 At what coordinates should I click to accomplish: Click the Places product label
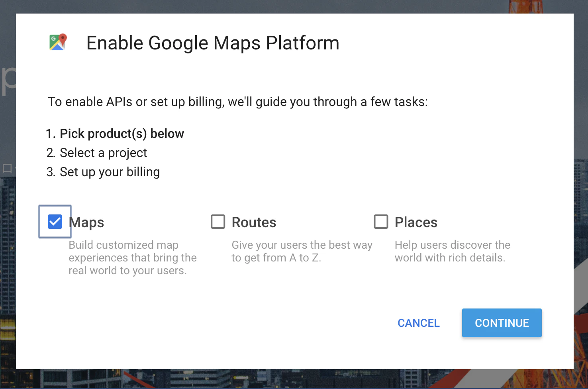[x=416, y=222]
